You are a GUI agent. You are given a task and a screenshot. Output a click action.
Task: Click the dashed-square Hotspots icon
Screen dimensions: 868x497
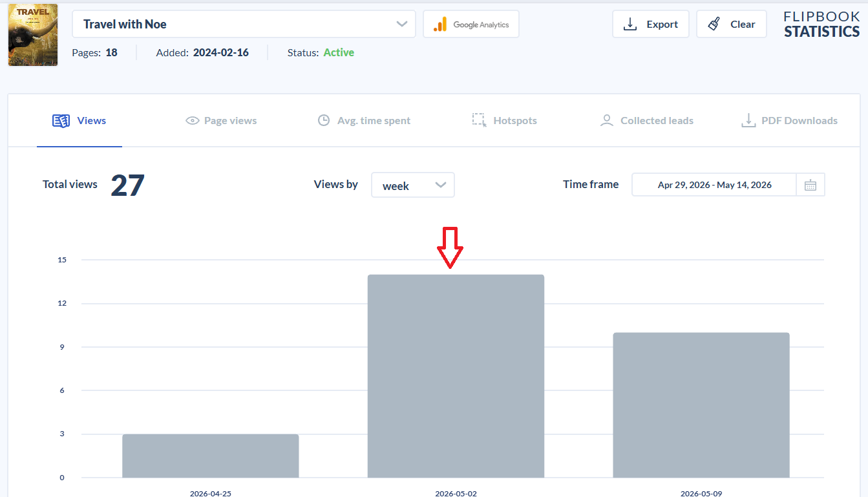(479, 120)
